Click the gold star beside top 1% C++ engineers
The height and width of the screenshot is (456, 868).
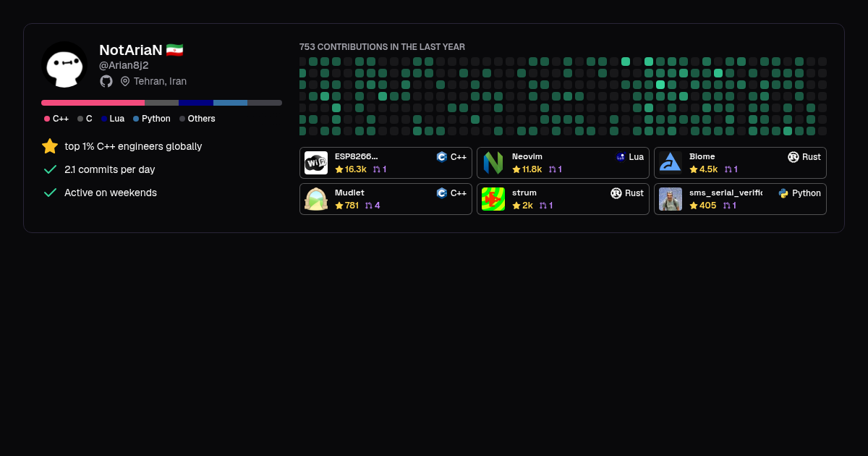[50, 146]
